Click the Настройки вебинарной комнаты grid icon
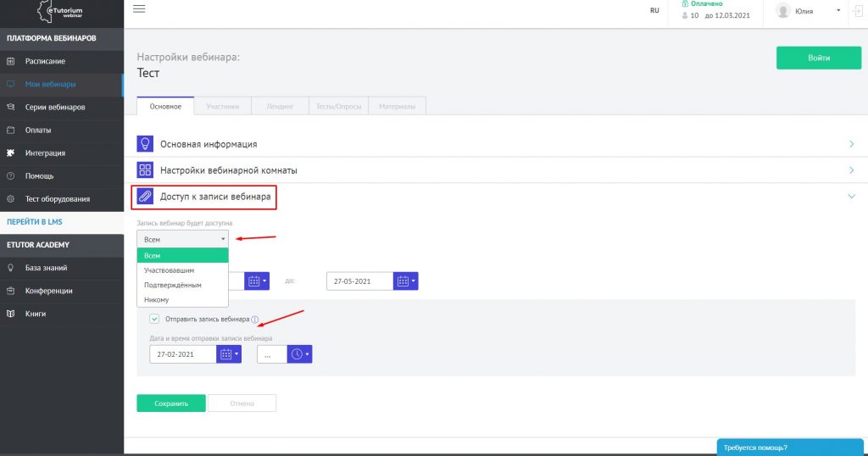The image size is (868, 456). pos(145,170)
